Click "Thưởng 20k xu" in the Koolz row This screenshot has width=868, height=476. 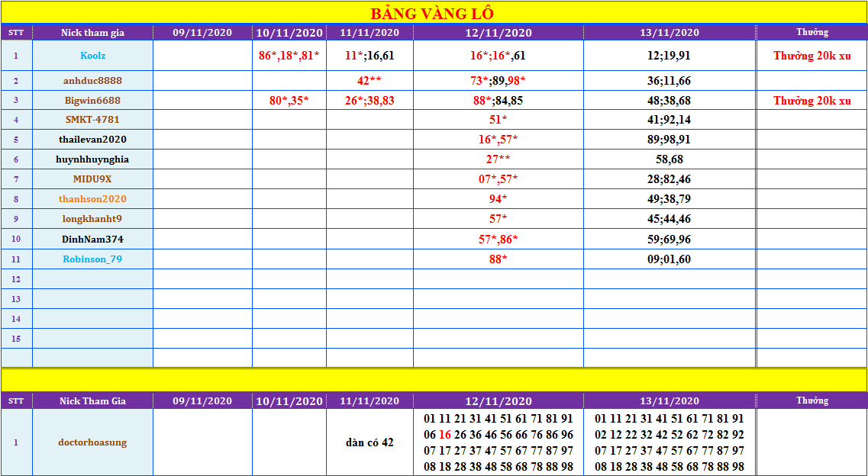point(812,56)
